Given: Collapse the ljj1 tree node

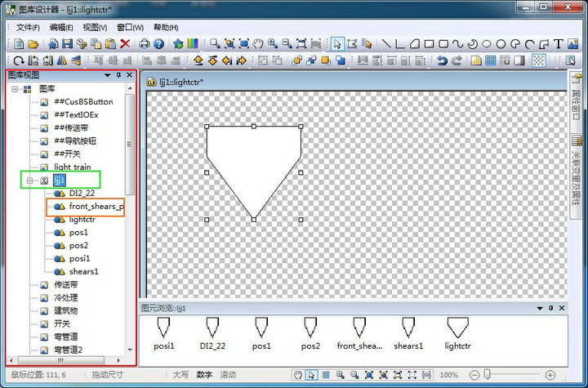Looking at the screenshot, I should point(29,180).
